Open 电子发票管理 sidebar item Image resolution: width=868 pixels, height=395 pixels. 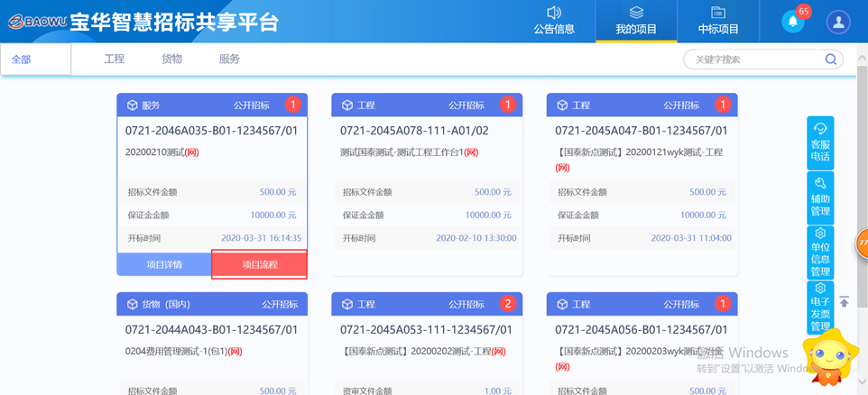pyautogui.click(x=820, y=308)
